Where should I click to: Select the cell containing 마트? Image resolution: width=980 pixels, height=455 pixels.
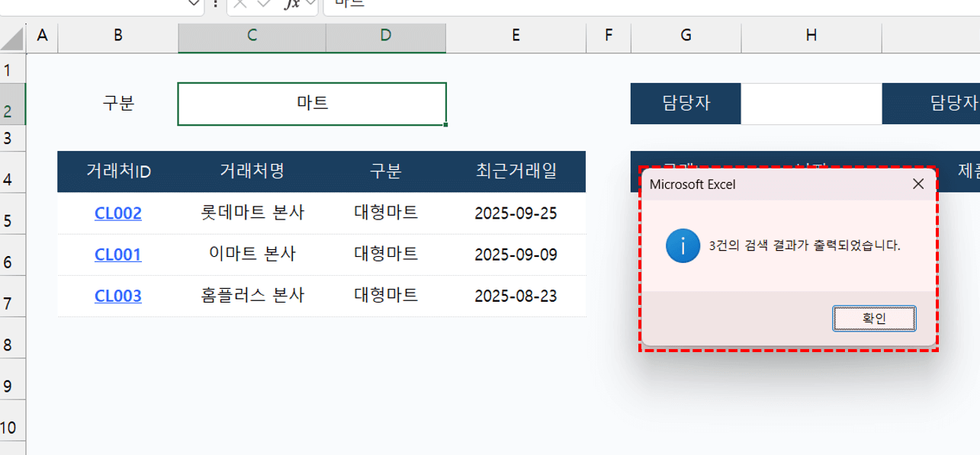point(311,103)
